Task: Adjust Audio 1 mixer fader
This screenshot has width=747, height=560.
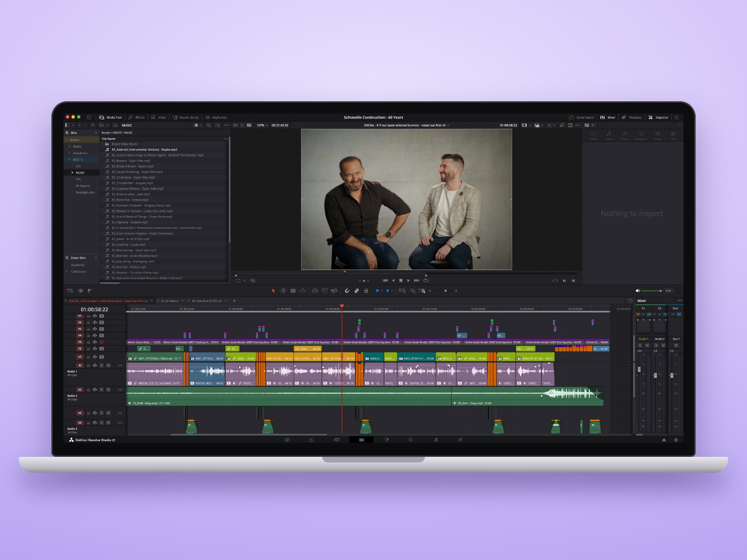Action: tap(639, 370)
